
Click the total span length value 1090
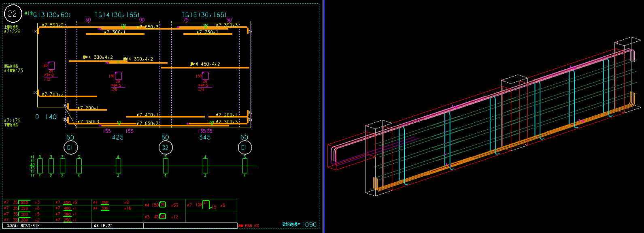tap(309, 224)
